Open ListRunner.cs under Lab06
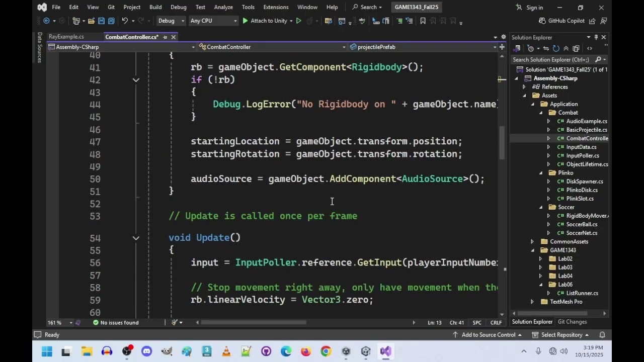 click(x=582, y=293)
